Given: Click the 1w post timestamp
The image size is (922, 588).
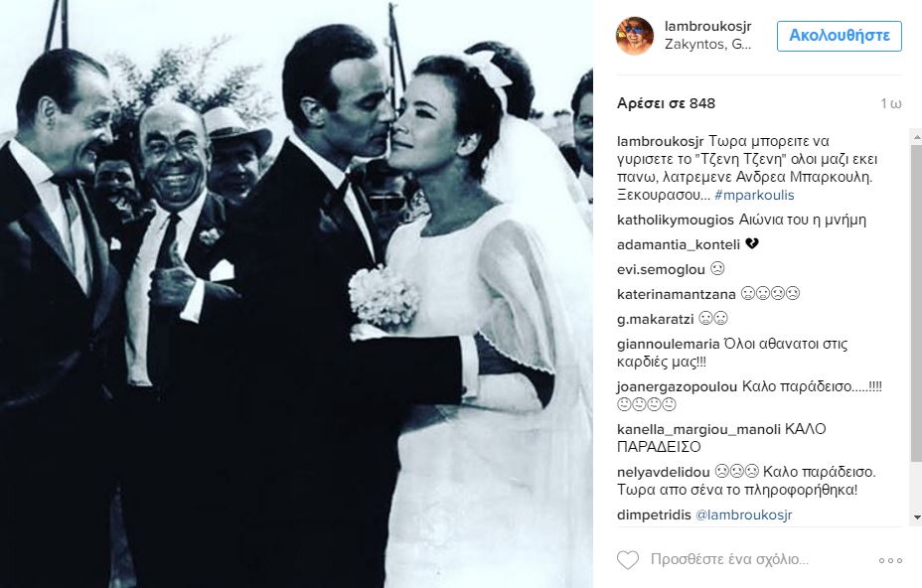Looking at the screenshot, I should pyautogui.click(x=891, y=104).
